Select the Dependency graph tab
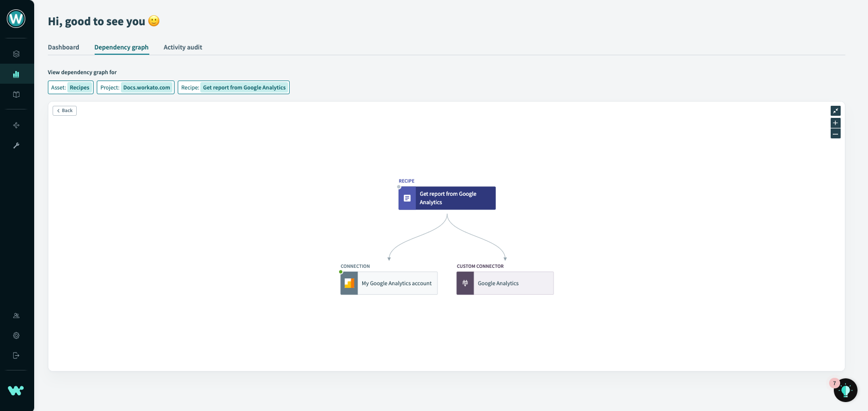This screenshot has width=868, height=411. coord(121,47)
